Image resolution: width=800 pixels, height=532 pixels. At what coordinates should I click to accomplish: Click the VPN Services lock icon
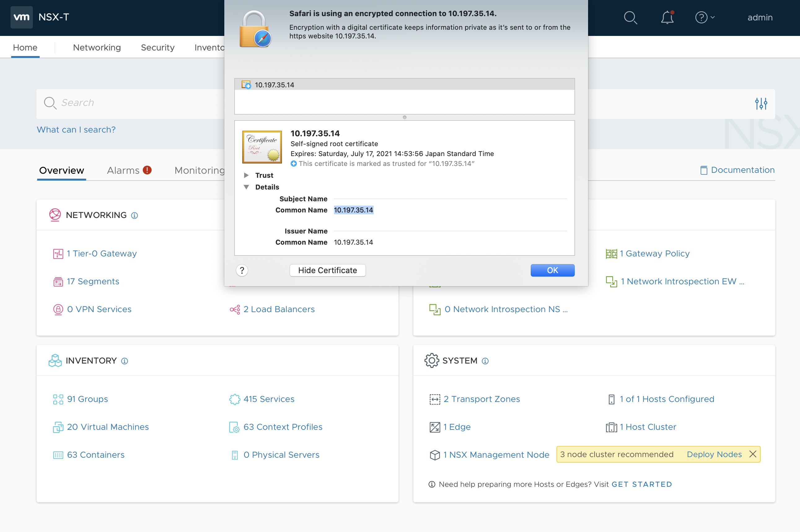[x=58, y=309]
